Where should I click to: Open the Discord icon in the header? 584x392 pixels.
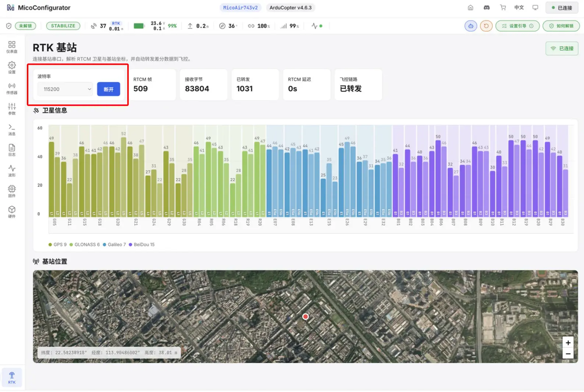[x=487, y=8]
